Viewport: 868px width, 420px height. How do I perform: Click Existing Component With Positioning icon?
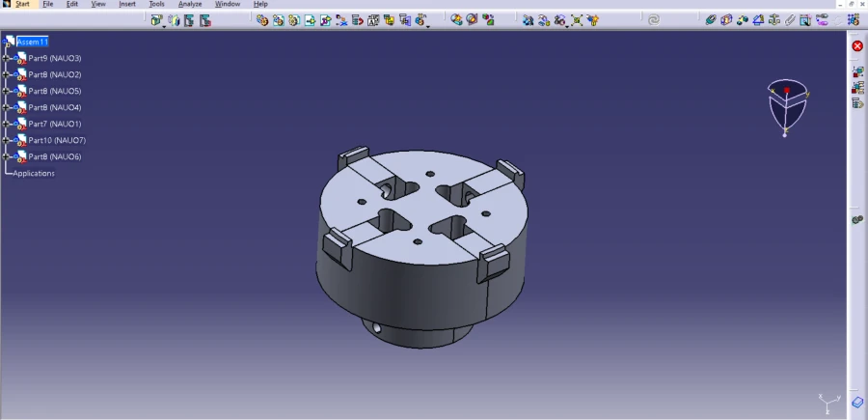point(326,20)
